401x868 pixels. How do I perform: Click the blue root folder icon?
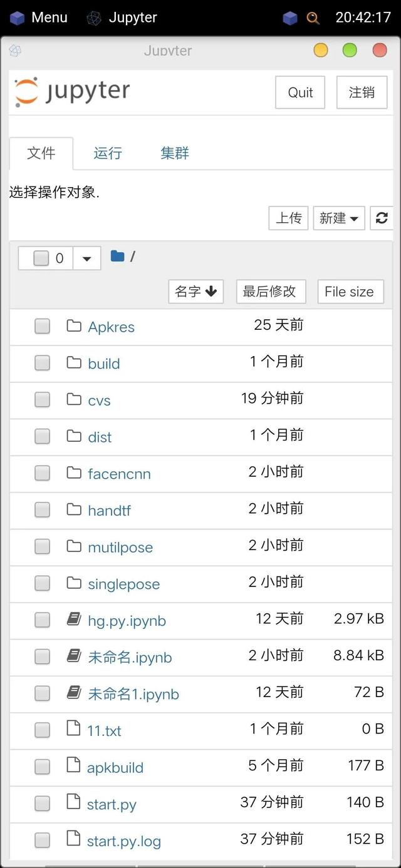(117, 256)
